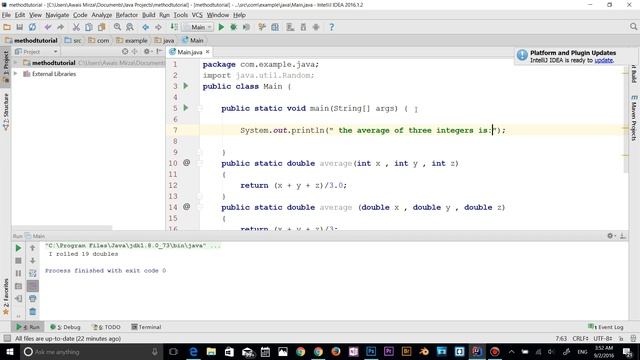Click the Ask me anything search box
The image size is (640, 360).
point(91,351)
